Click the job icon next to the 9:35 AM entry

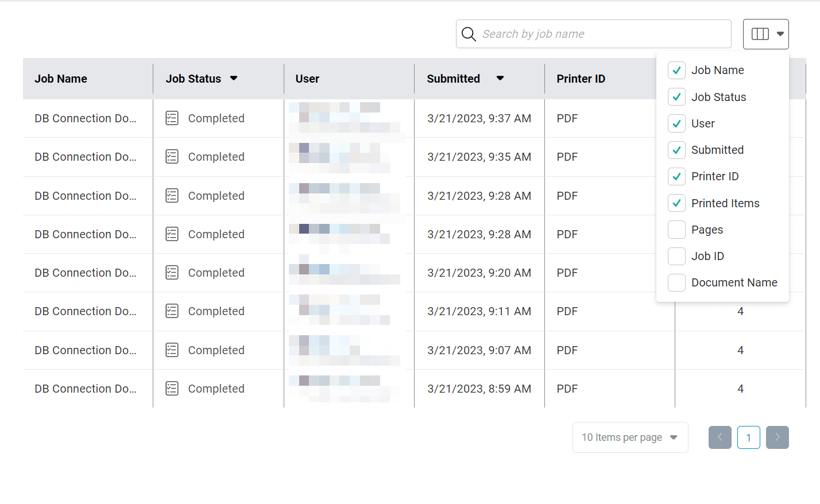[172, 156]
